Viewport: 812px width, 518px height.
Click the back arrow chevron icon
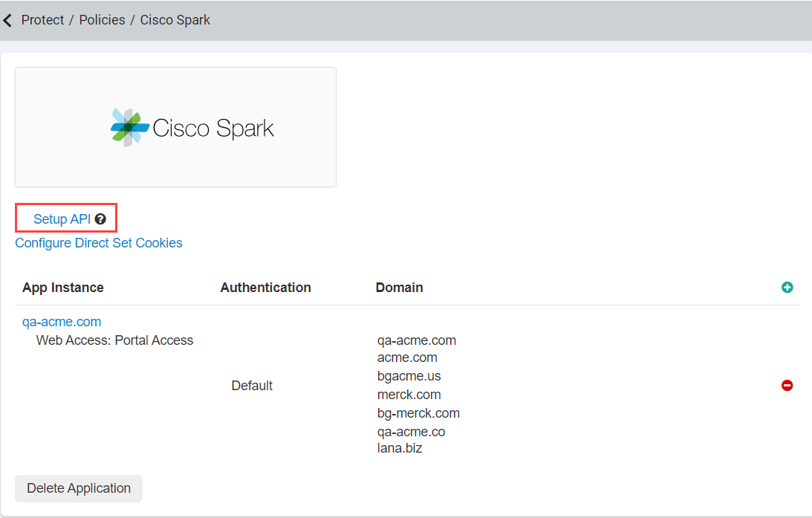click(7, 20)
